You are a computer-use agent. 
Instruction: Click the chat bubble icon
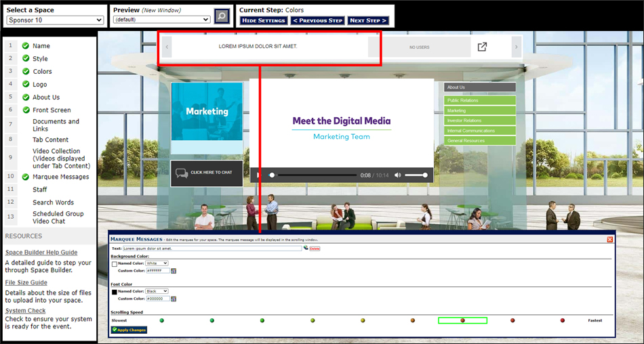coord(182,173)
